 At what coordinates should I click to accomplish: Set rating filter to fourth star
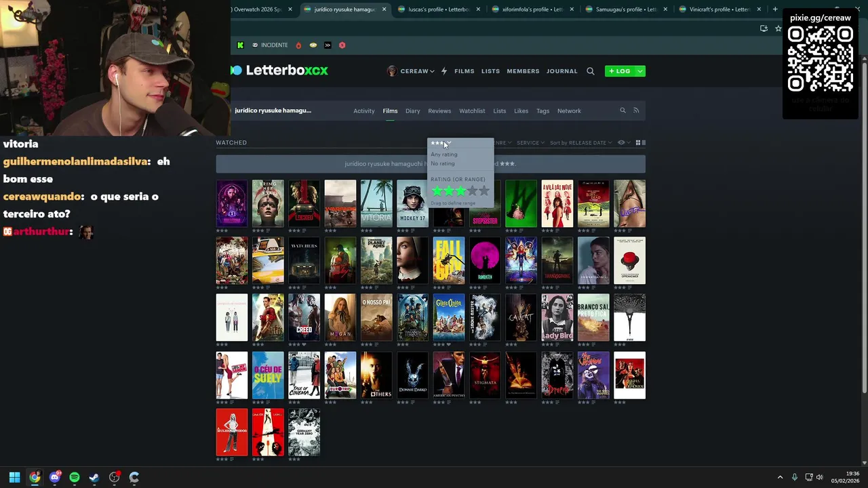(x=472, y=191)
